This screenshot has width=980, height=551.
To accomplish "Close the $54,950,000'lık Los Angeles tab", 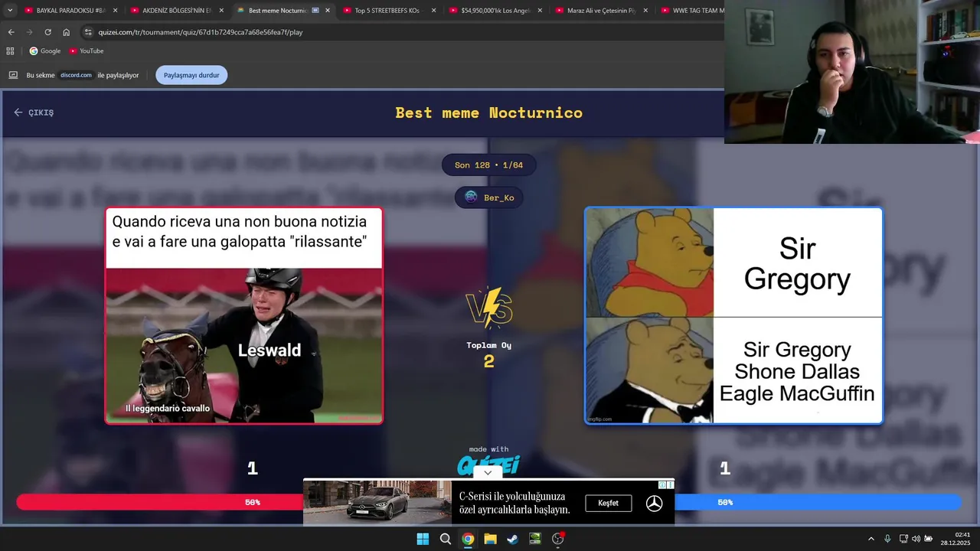I will pos(539,11).
